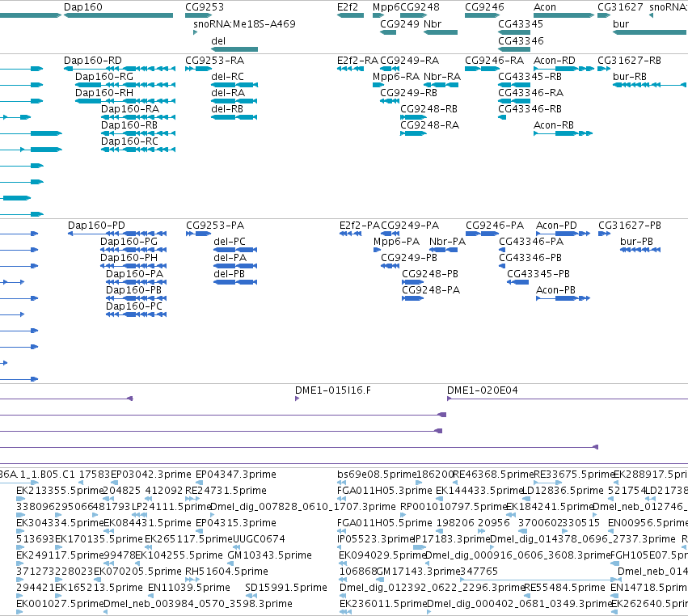This screenshot has width=688, height=616.
Task: Open transcript CG9253-RA label
Action: [214, 60]
